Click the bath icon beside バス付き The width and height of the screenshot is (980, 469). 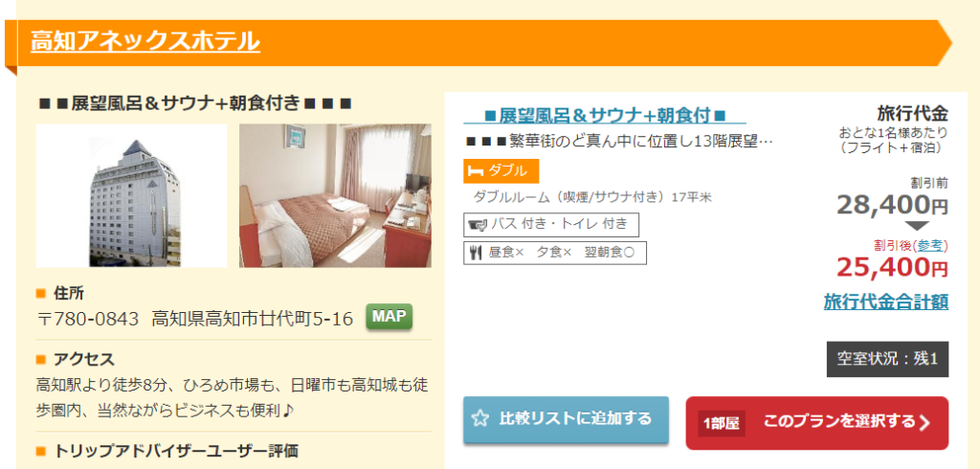coord(477,224)
